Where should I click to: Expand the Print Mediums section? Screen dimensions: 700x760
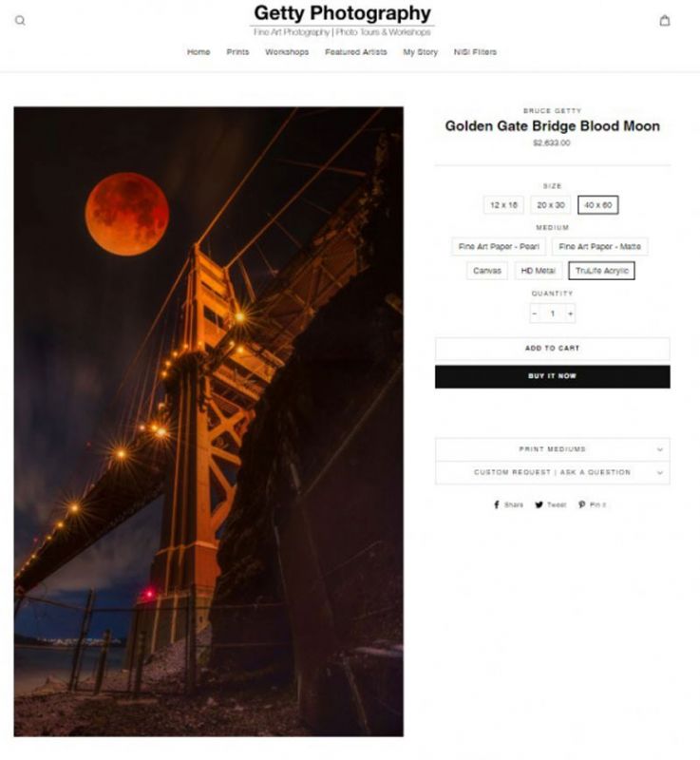point(552,449)
